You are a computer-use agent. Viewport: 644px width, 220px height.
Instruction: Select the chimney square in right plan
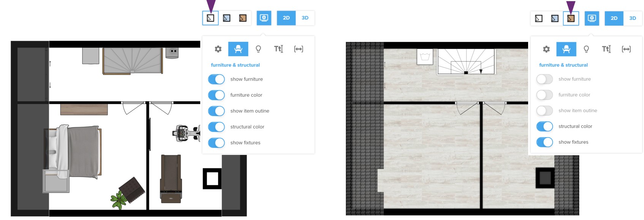point(545,178)
